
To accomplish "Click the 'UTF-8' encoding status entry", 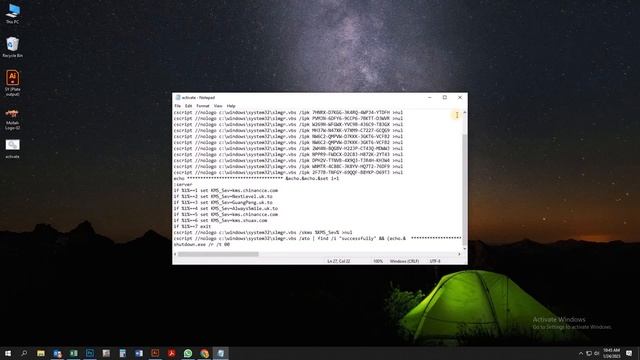I will tap(435, 261).
